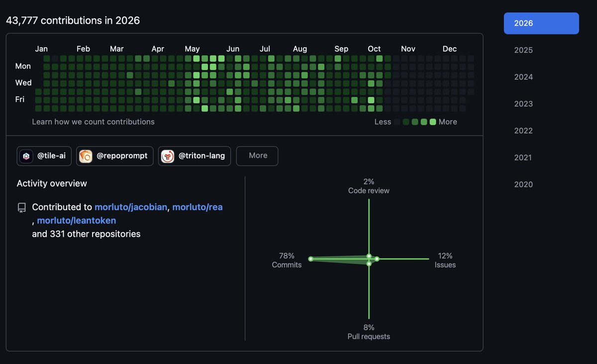
Task: Open the @tile-ai organization filter
Action: [x=44, y=156]
